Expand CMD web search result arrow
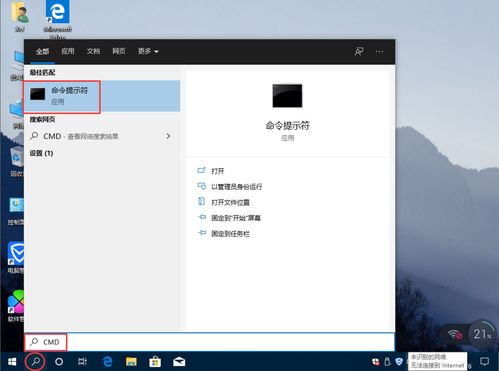Viewport: 499px width, 371px height. tap(168, 136)
